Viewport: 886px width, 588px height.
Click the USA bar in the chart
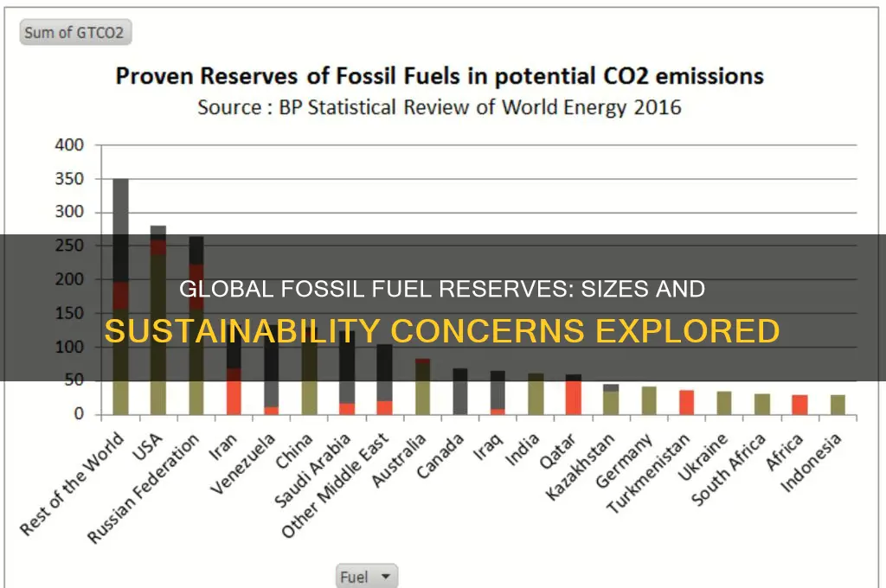[x=158, y=320]
